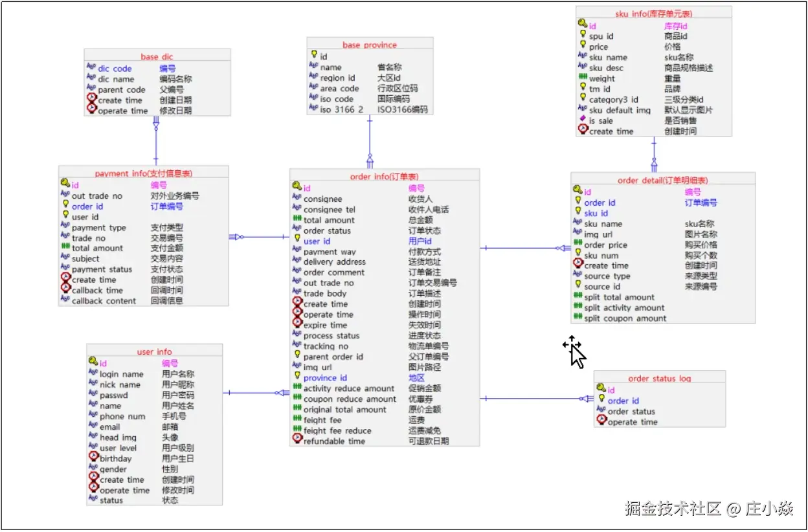Click the foreign key icon beside province_id
The height and width of the screenshot is (532, 808).
pos(297,377)
